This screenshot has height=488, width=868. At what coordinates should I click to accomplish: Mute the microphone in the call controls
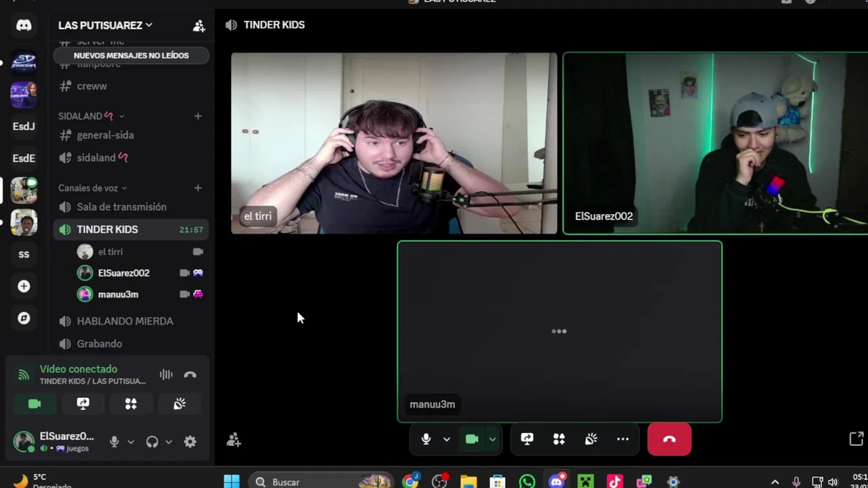(x=426, y=439)
